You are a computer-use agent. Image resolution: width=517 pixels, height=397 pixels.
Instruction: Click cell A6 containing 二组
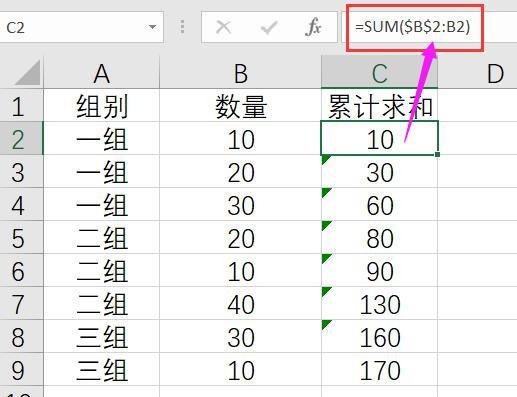[x=102, y=270]
